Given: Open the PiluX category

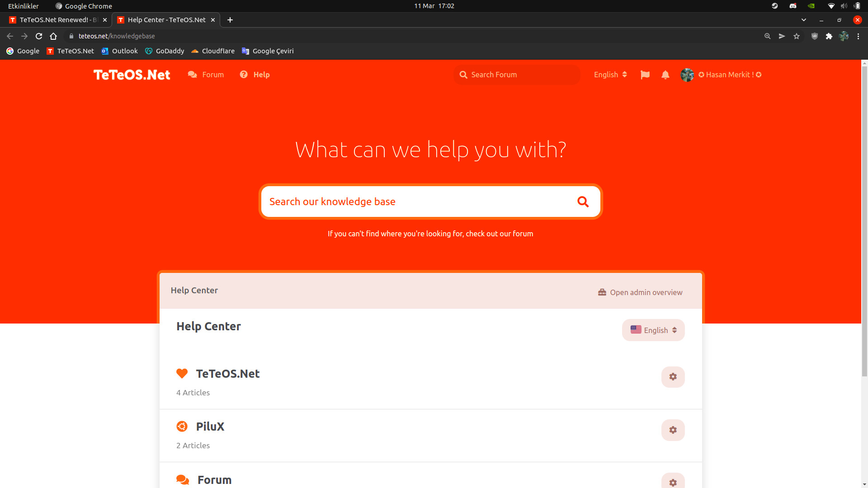Looking at the screenshot, I should point(210,427).
